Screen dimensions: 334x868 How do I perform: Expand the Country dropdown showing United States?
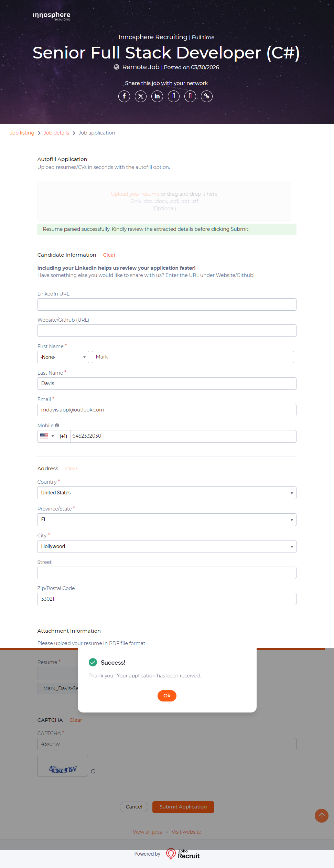coord(167,493)
